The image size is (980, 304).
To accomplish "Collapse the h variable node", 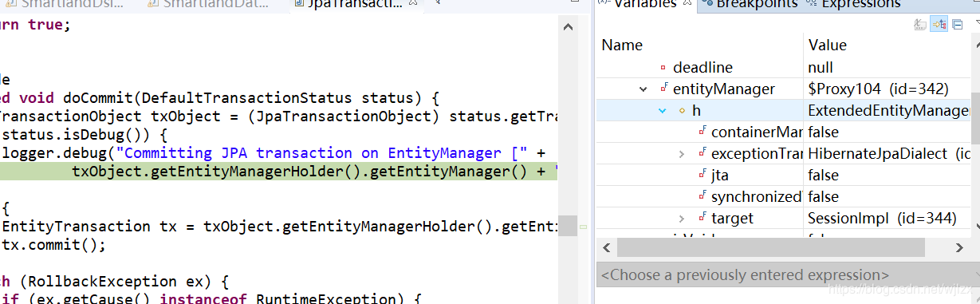I will [662, 110].
